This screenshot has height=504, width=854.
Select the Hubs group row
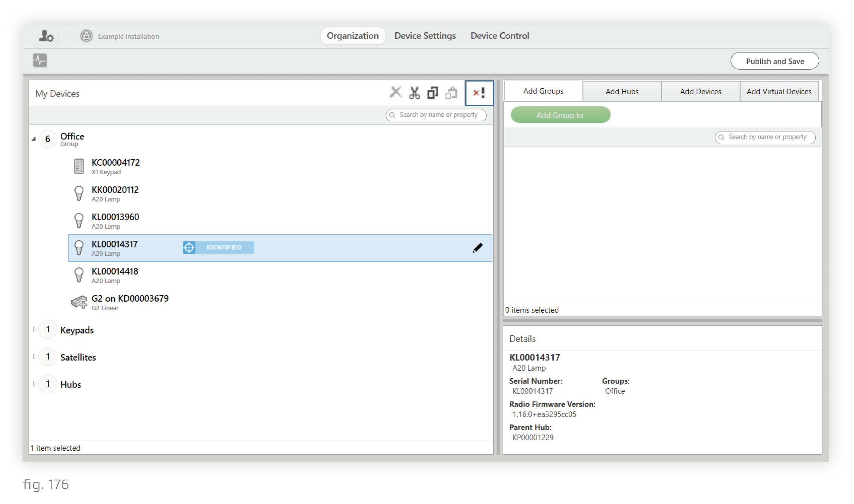261,384
